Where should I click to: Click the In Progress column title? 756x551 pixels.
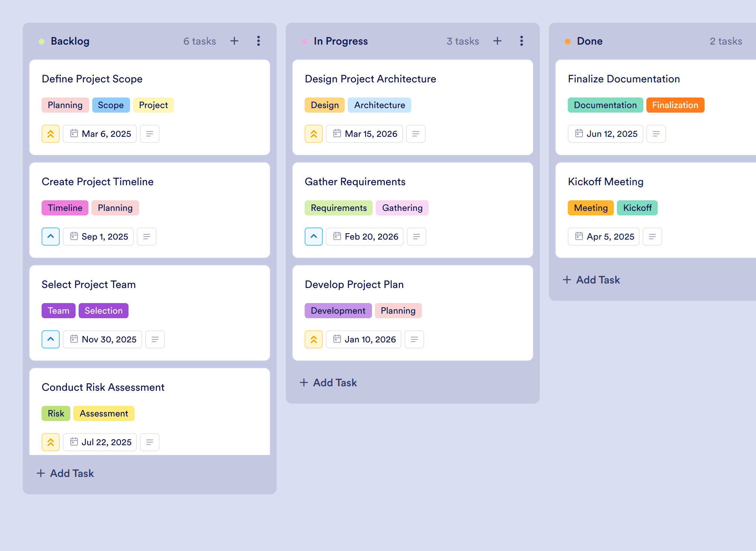341,41
